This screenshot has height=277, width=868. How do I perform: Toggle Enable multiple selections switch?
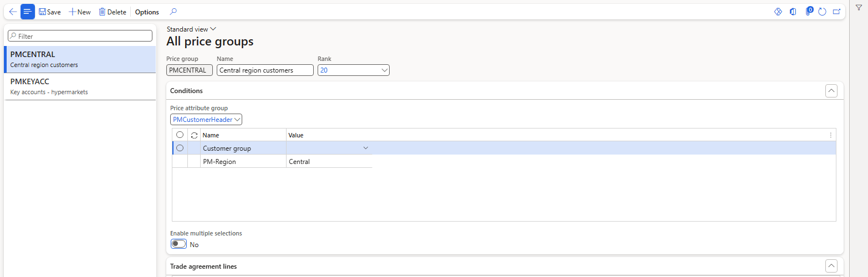tap(178, 244)
